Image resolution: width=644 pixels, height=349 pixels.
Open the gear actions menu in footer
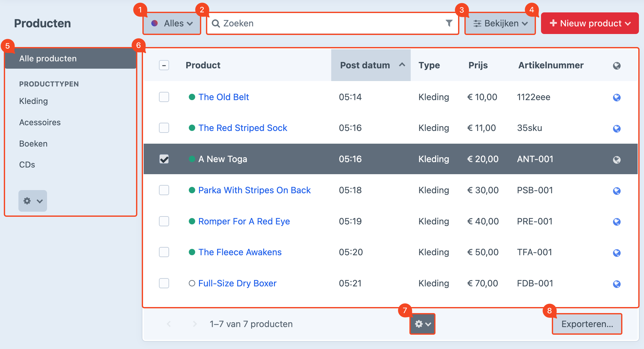coord(422,324)
